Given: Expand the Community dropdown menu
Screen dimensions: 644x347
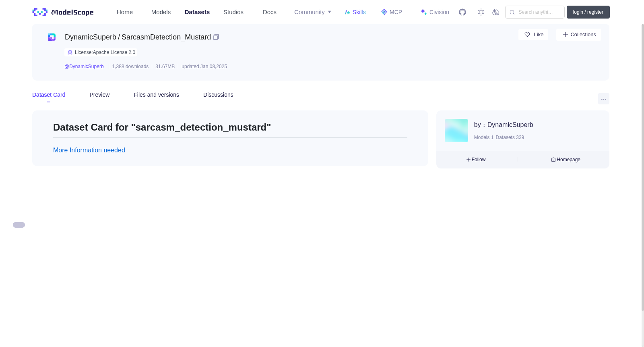Looking at the screenshot, I should coord(313,12).
